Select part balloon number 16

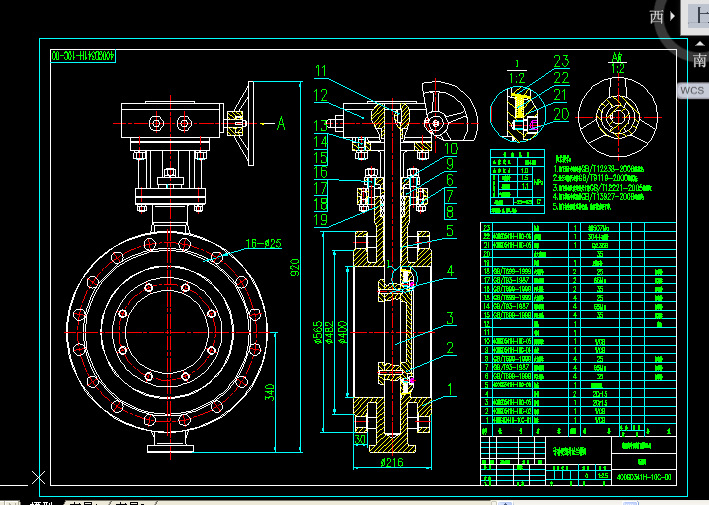pos(321,172)
